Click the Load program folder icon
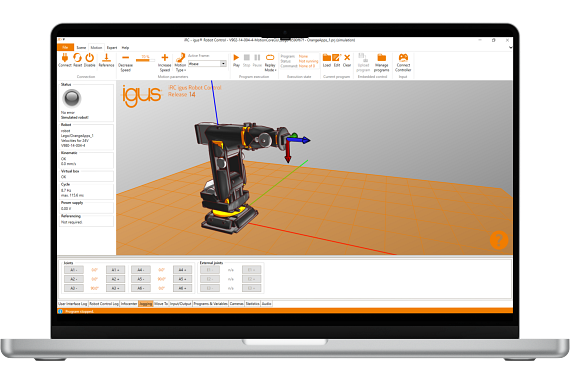The height and width of the screenshot is (381, 570). pos(327,57)
